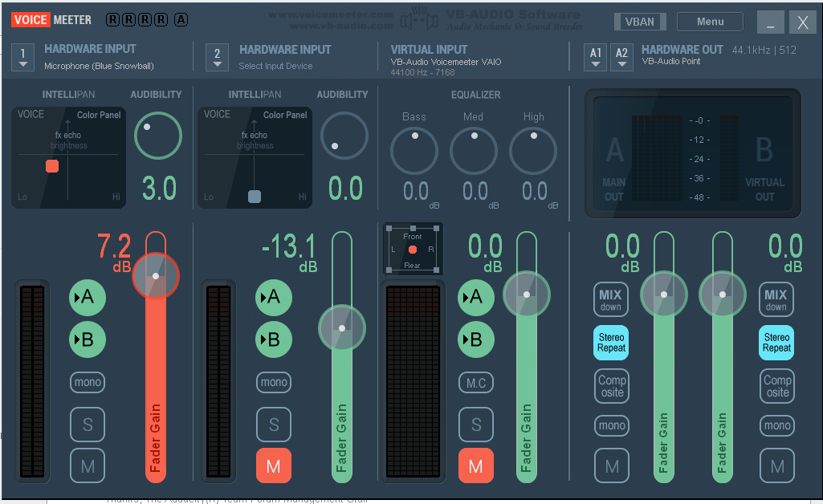Click A bus main out fader knob
Image resolution: width=823 pixels, height=504 pixels.
[663, 295]
